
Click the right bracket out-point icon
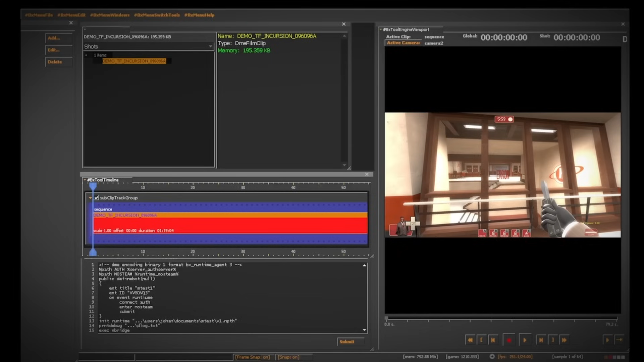[552, 340]
